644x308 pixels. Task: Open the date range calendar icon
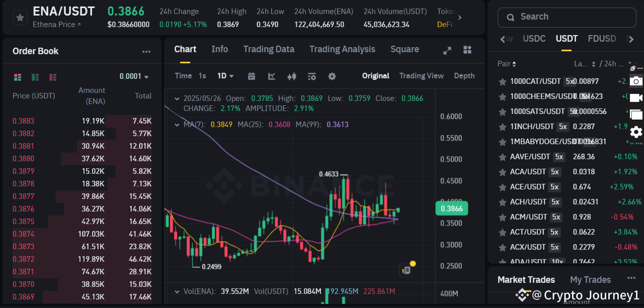pos(251,76)
